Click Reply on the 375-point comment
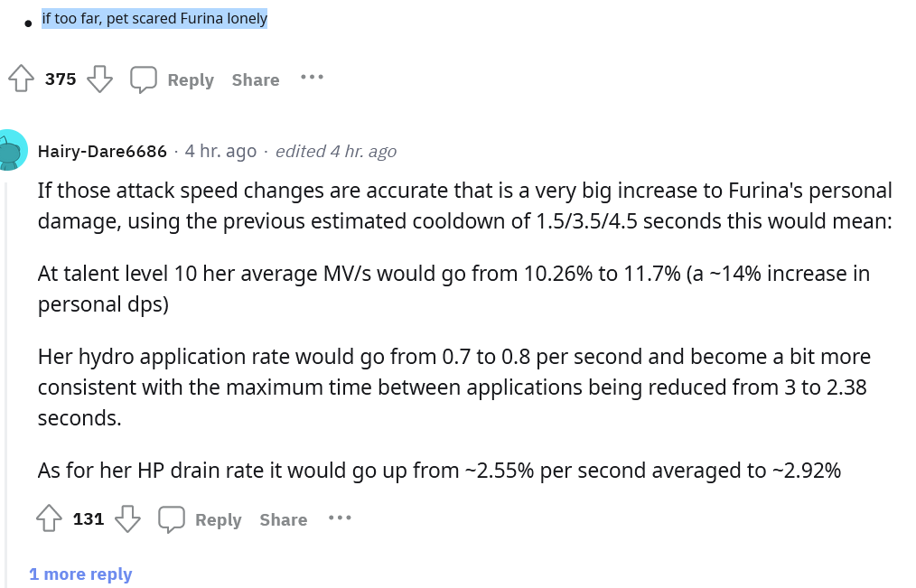 pos(191,79)
